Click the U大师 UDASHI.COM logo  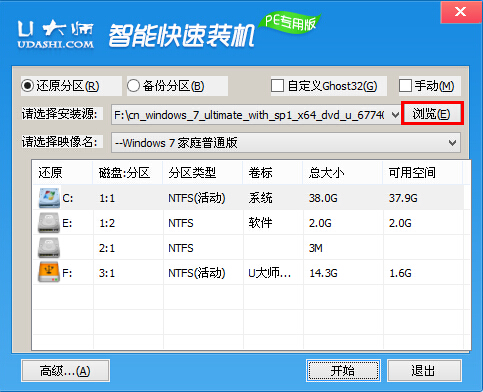[55, 35]
